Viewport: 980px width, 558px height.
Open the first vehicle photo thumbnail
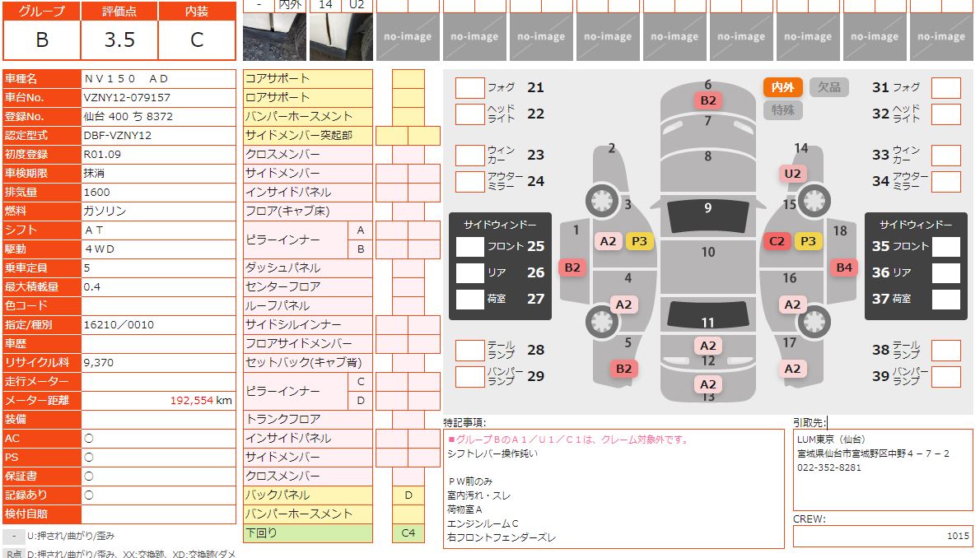(275, 37)
